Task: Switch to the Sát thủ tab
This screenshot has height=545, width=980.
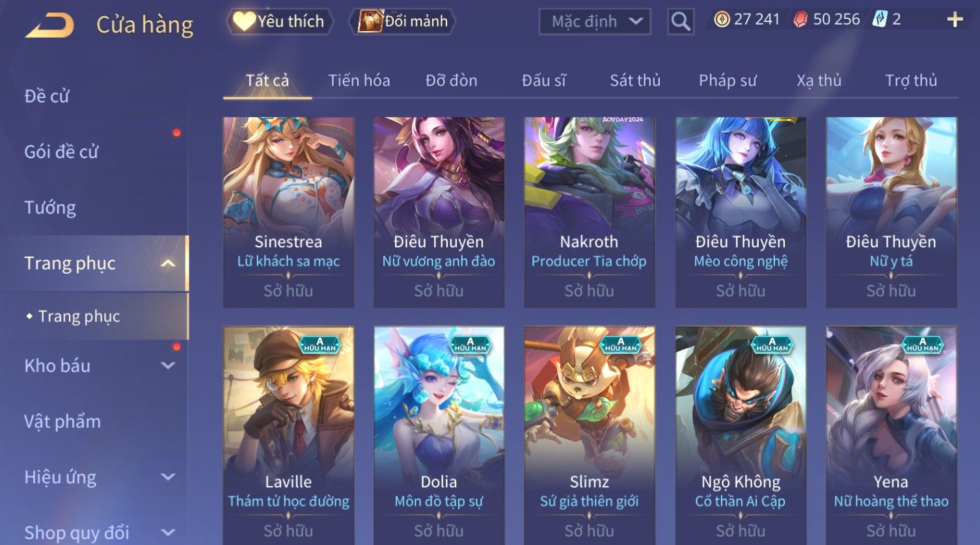Action: (635, 81)
